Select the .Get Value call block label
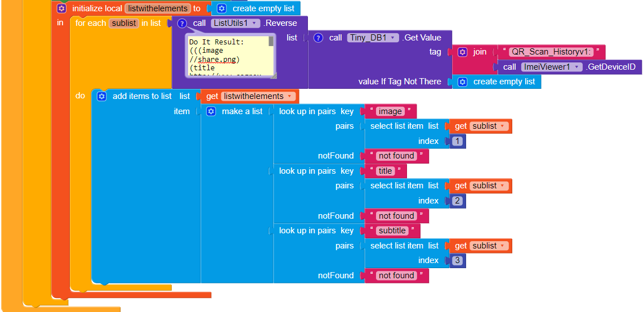 [422, 38]
